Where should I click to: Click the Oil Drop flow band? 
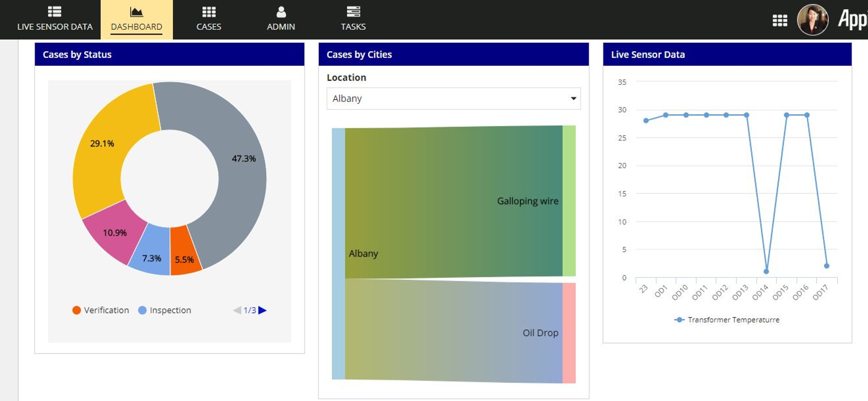coord(453,331)
